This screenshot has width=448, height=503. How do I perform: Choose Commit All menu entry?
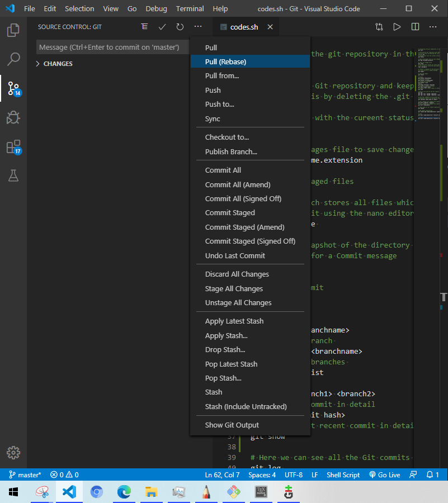click(251, 170)
